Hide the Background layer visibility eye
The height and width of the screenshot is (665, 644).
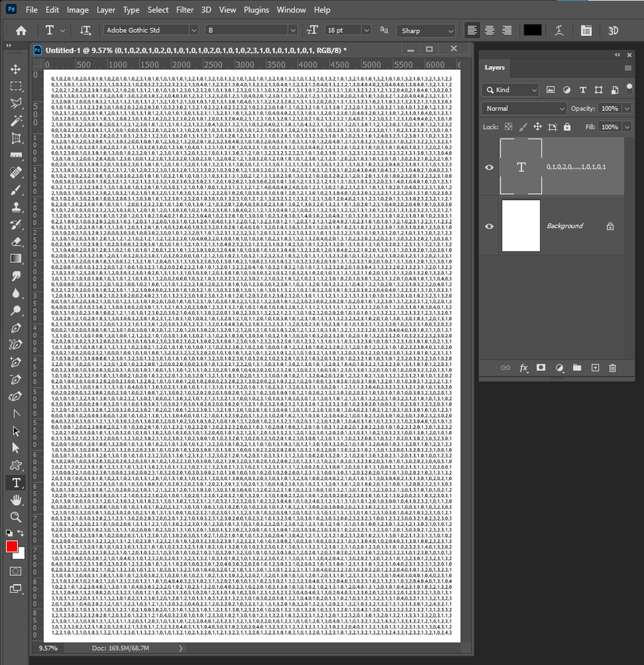tap(489, 226)
